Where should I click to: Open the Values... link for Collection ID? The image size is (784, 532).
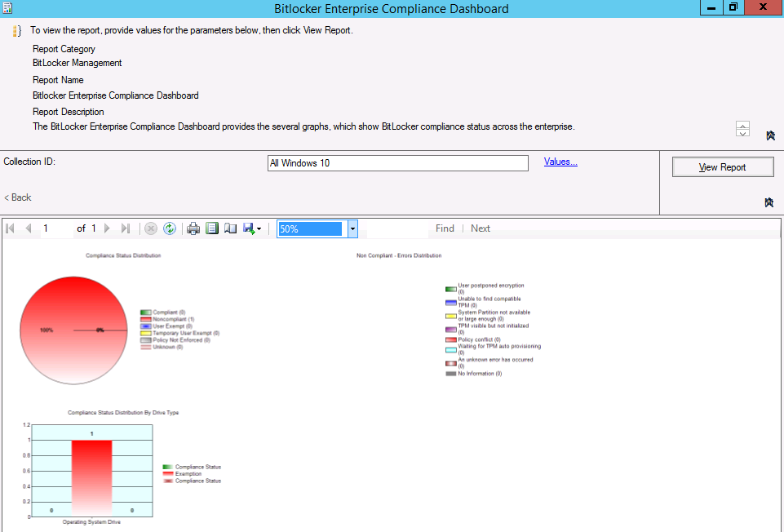tap(560, 162)
